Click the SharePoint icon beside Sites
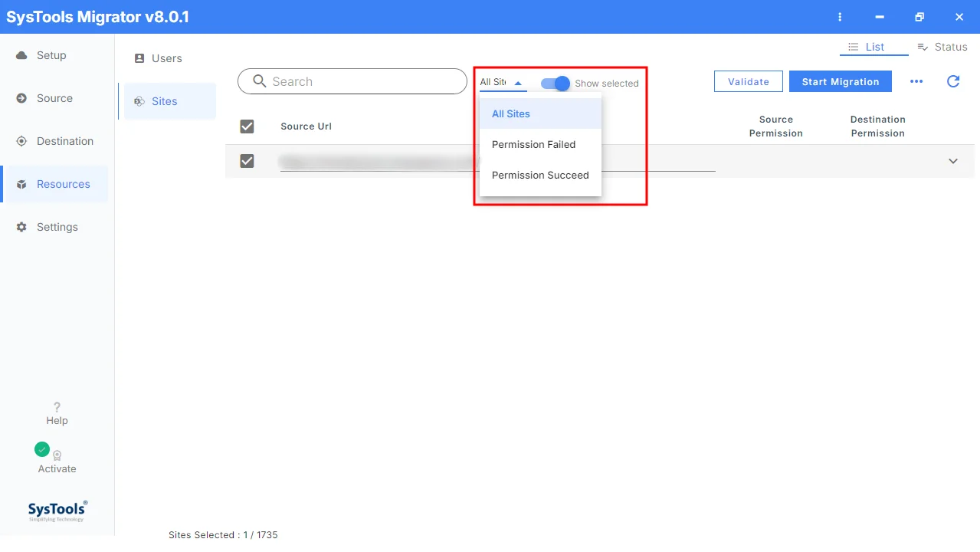The width and height of the screenshot is (980, 552). pyautogui.click(x=139, y=101)
